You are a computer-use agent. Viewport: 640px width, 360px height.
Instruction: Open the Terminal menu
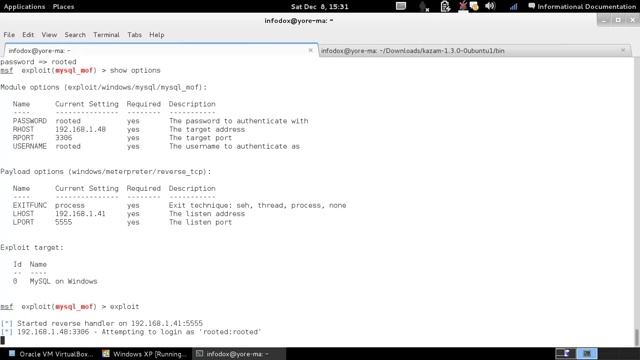(x=106, y=35)
